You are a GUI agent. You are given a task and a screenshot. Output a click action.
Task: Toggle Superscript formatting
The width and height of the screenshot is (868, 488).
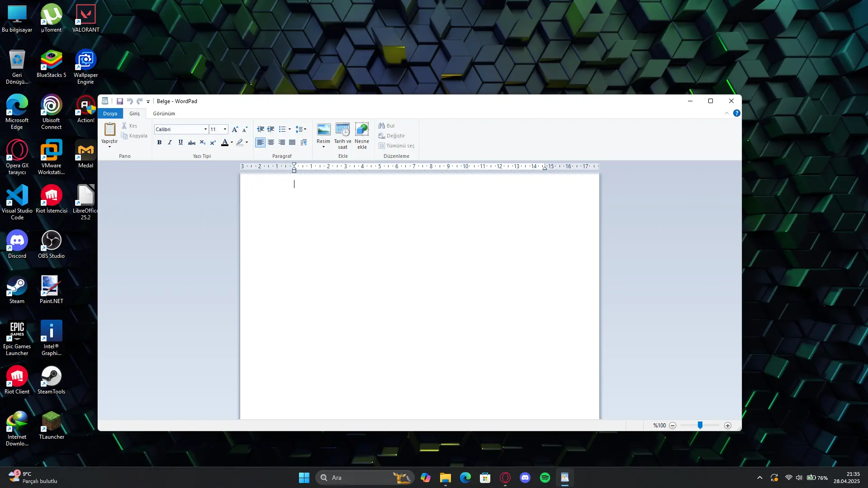click(213, 142)
